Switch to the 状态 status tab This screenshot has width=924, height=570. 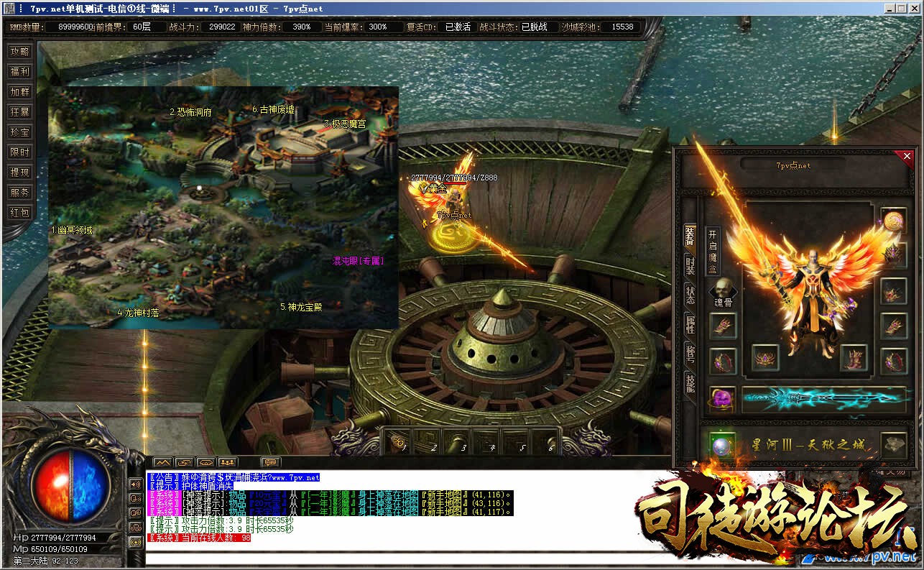[x=690, y=295]
